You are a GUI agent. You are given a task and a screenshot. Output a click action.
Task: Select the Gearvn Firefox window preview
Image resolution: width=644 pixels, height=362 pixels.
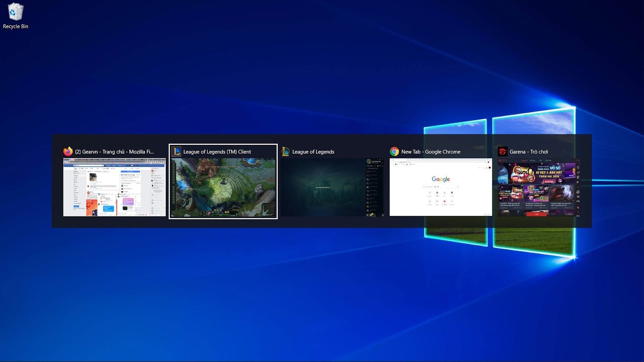(x=113, y=187)
